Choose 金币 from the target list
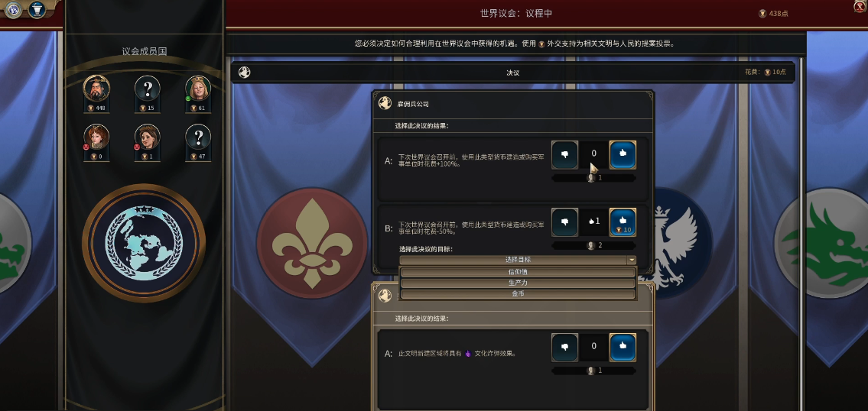 coord(518,294)
